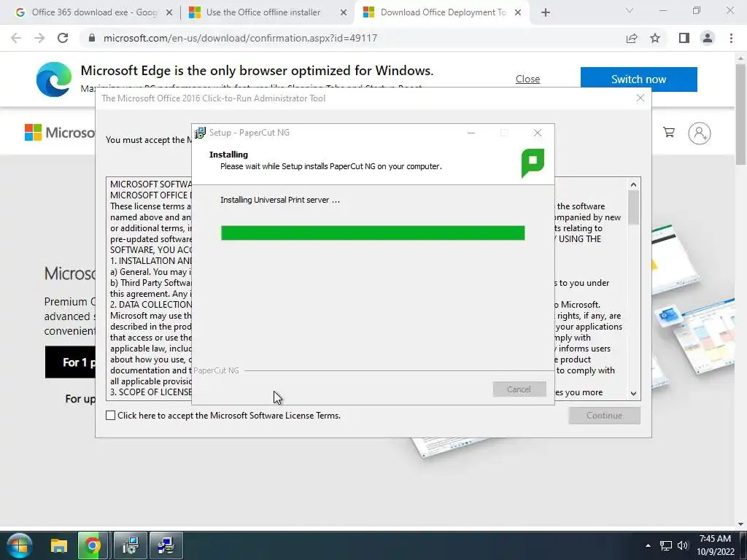The height and width of the screenshot is (560, 747).
Task: Select the Download Office Deployment Tool tab
Action: click(x=443, y=12)
